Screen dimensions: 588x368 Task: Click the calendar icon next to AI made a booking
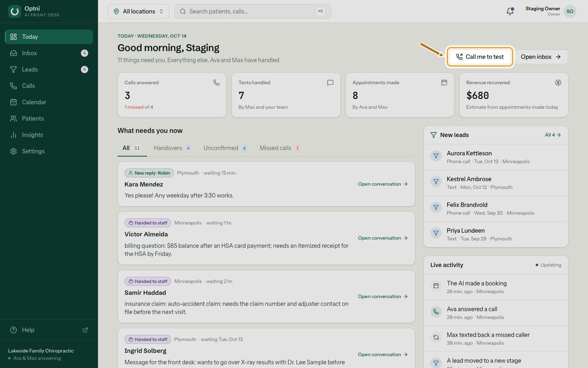click(436, 286)
